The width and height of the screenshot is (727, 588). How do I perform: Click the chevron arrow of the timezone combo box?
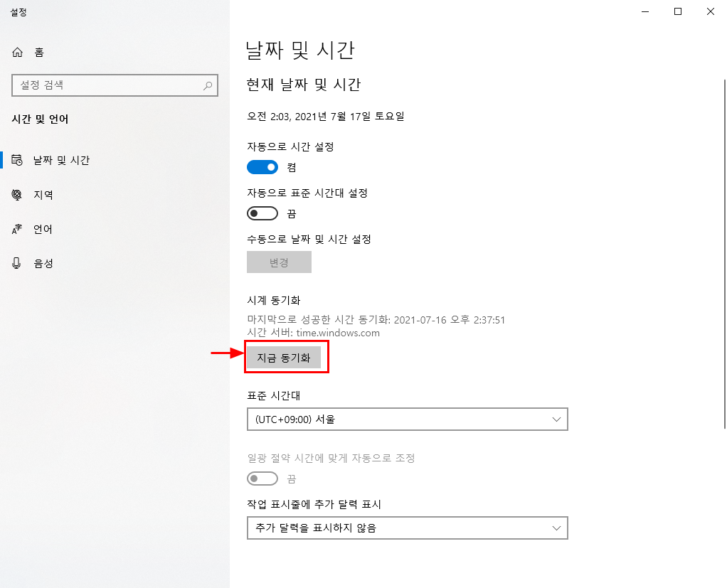556,419
